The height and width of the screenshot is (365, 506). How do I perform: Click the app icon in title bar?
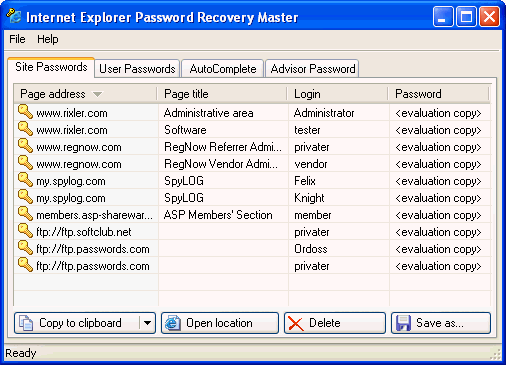pos(14,16)
